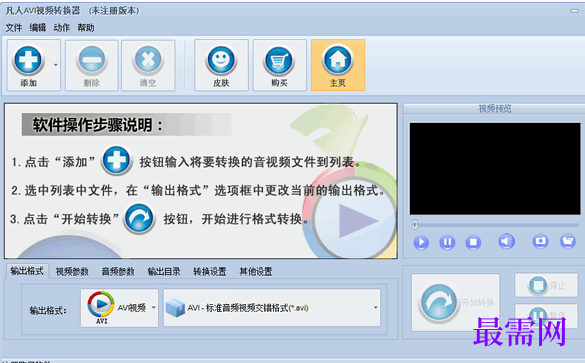Viewport: 585px width, 363px height.
Task: Open the 文件 menu
Action: (x=14, y=28)
